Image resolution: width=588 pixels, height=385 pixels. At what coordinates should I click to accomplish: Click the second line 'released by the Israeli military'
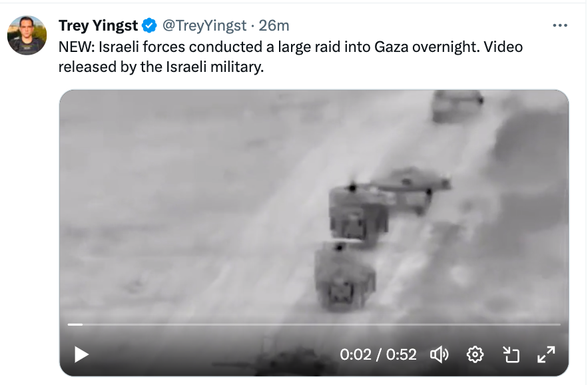point(161,67)
